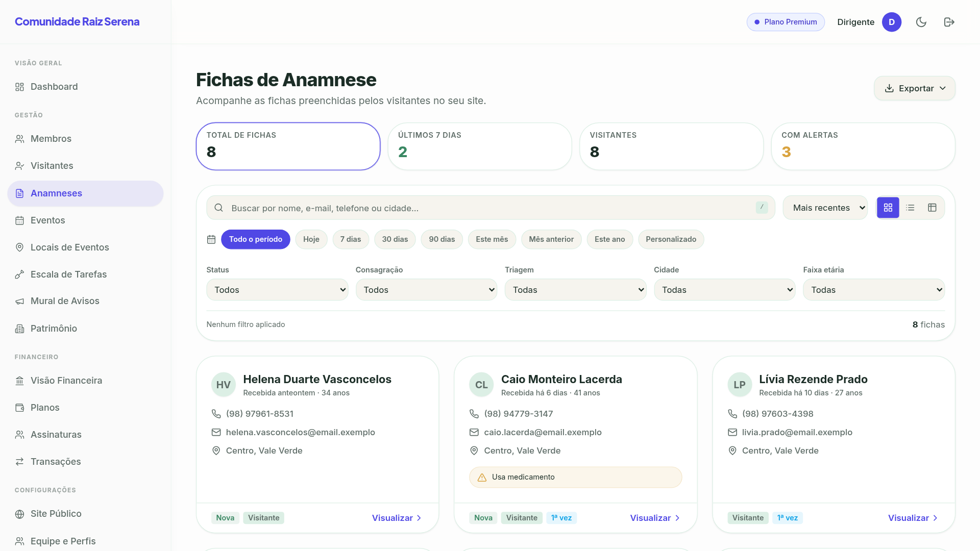Screen dimensions: 980x551
Task: Switch to list view icon
Action: click(x=910, y=208)
